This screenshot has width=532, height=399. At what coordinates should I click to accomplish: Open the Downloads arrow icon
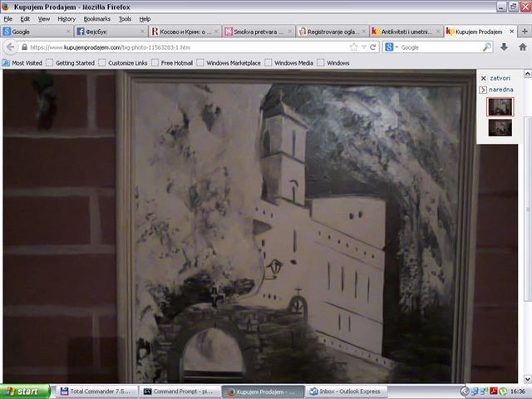click(x=504, y=47)
